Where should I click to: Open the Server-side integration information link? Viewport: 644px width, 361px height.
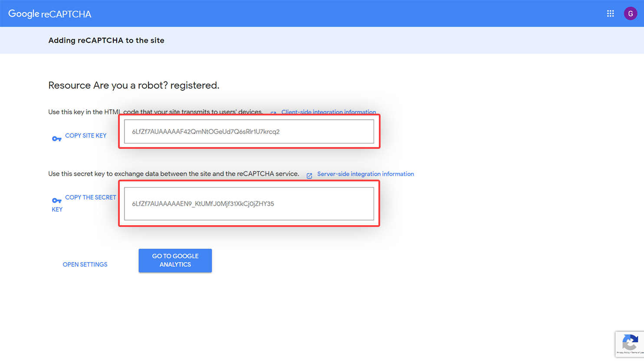coord(365,174)
